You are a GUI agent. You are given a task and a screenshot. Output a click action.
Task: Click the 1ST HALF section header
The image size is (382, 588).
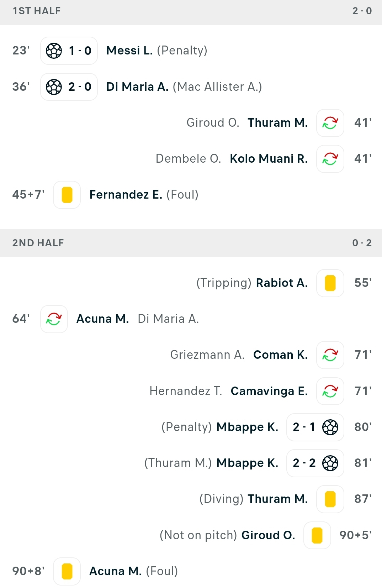191,11
